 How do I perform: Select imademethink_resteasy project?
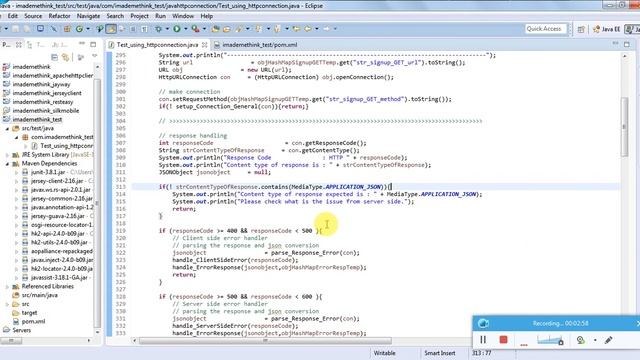coord(43,102)
